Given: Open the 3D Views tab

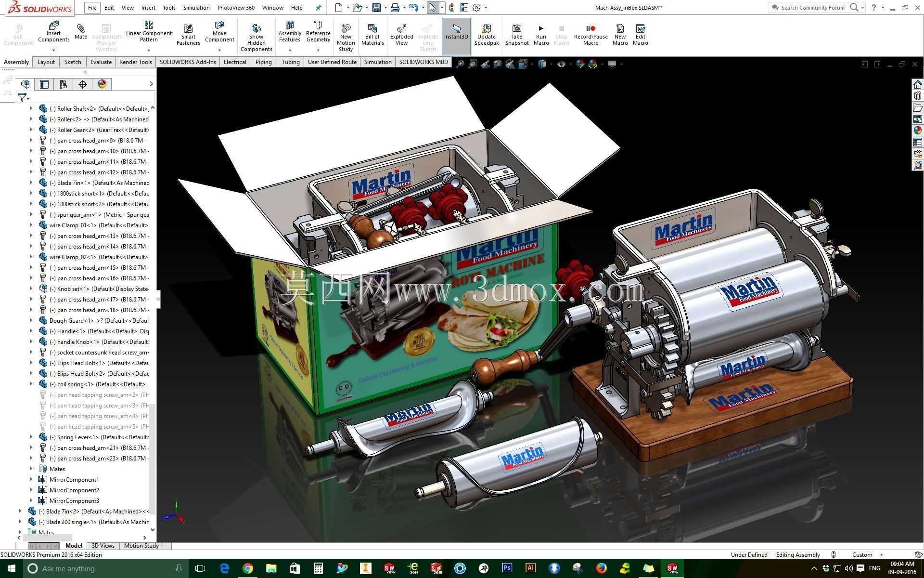Looking at the screenshot, I should 103,546.
